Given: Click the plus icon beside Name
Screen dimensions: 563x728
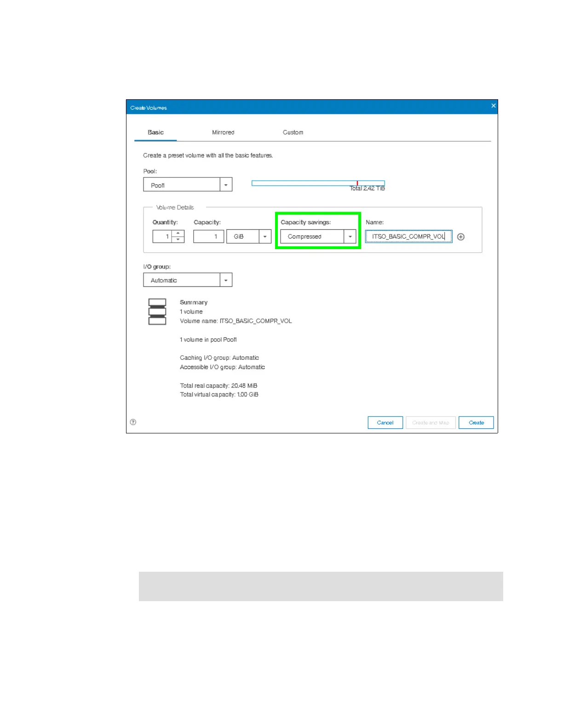Looking at the screenshot, I should (x=461, y=237).
